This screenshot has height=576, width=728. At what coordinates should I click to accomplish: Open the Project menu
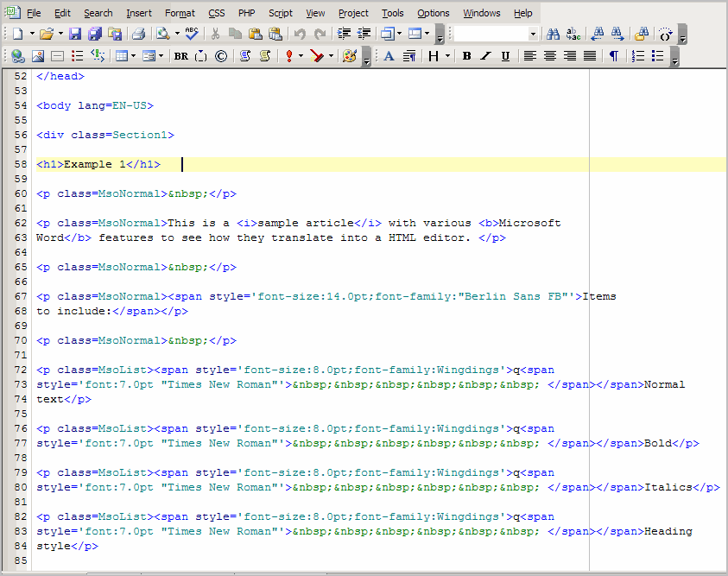353,13
